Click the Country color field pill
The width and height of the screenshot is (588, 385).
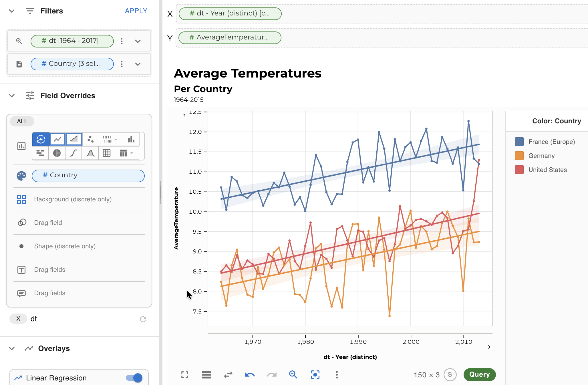pyautogui.click(x=88, y=176)
